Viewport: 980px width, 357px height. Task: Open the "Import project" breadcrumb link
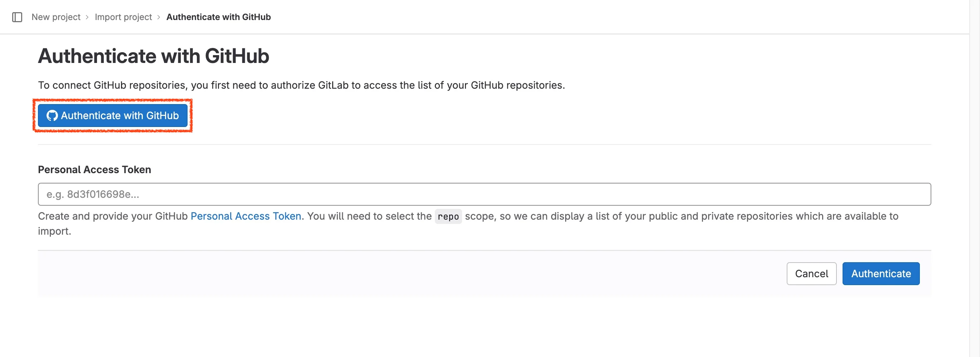[123, 17]
